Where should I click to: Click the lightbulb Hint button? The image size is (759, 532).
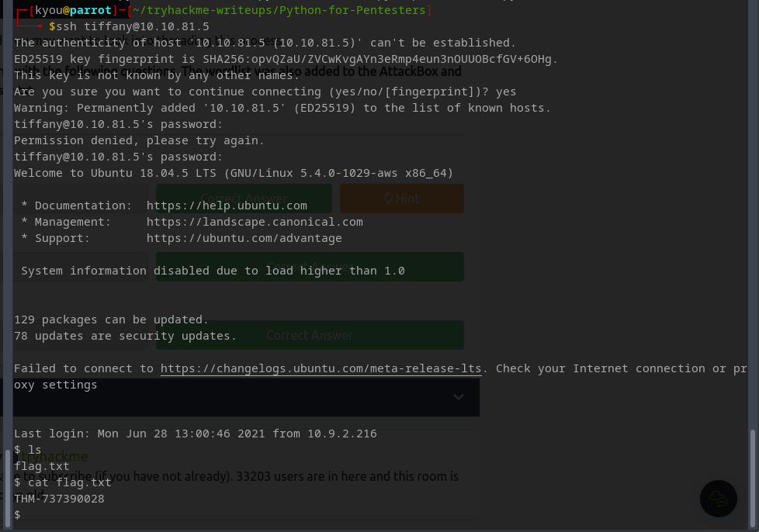pos(401,199)
